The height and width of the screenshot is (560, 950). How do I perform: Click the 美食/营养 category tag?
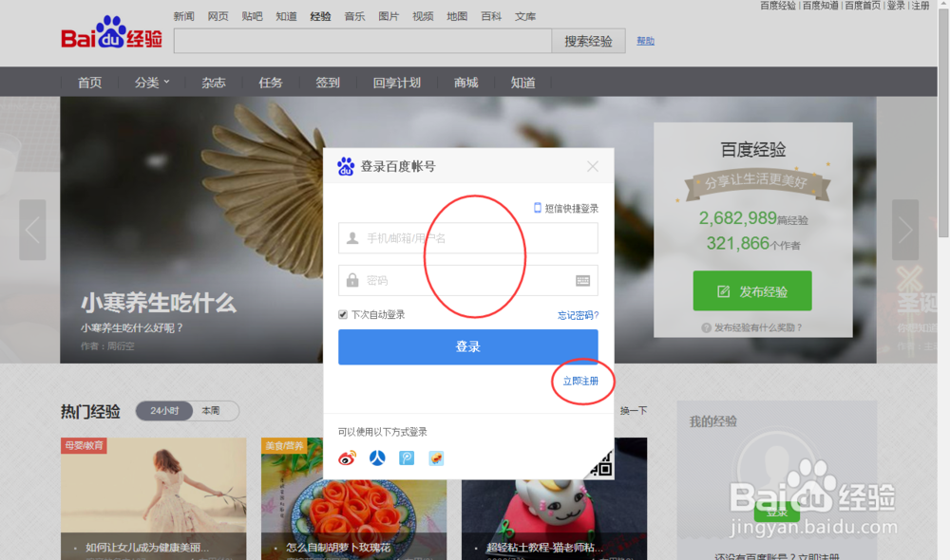point(285,445)
